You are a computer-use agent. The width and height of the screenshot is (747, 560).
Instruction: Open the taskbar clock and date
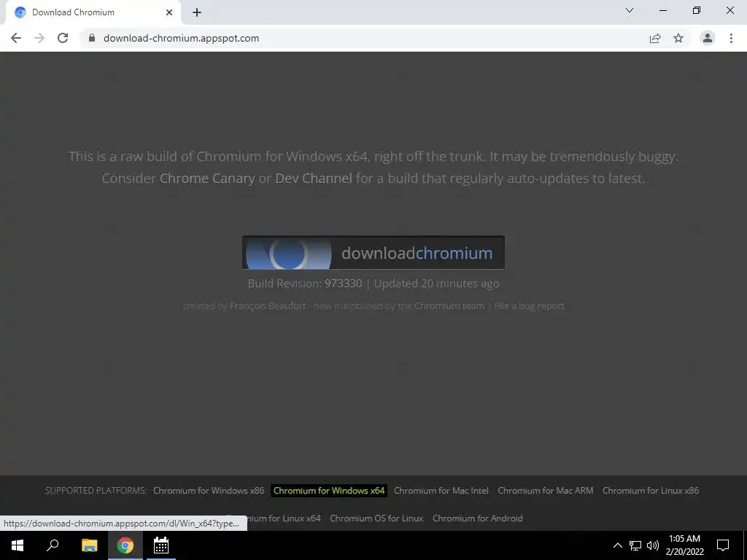click(x=684, y=545)
